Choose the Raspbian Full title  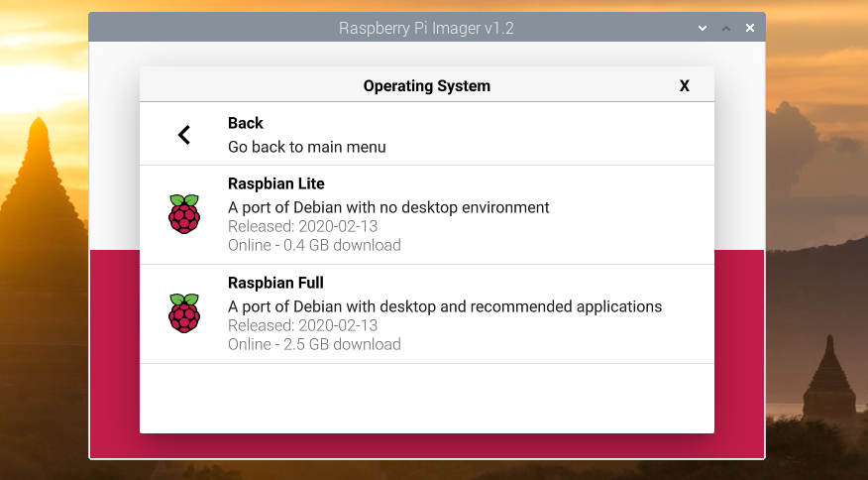click(x=275, y=283)
